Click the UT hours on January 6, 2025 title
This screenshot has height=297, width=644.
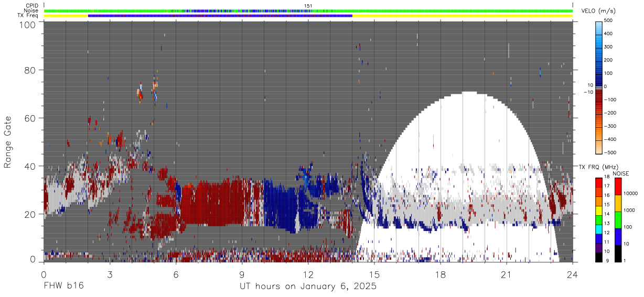point(308,287)
